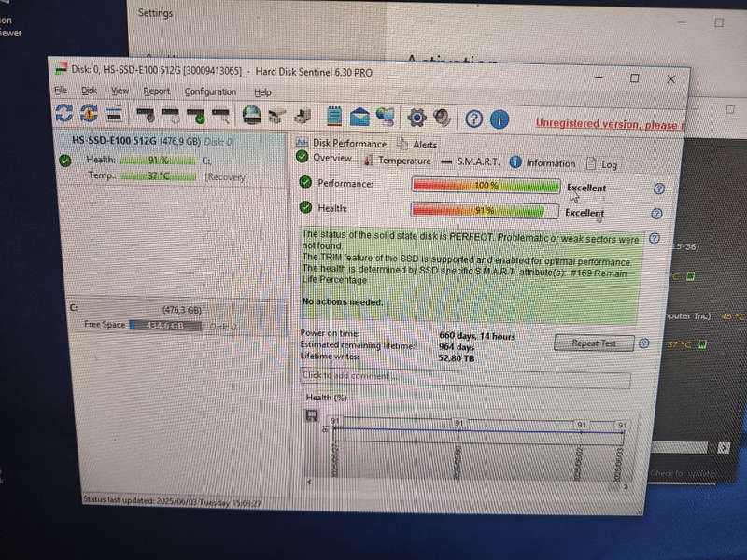Screen dimensions: 747x560
Task: Click the left arrow of health graph scrollbar
Action: tap(309, 482)
